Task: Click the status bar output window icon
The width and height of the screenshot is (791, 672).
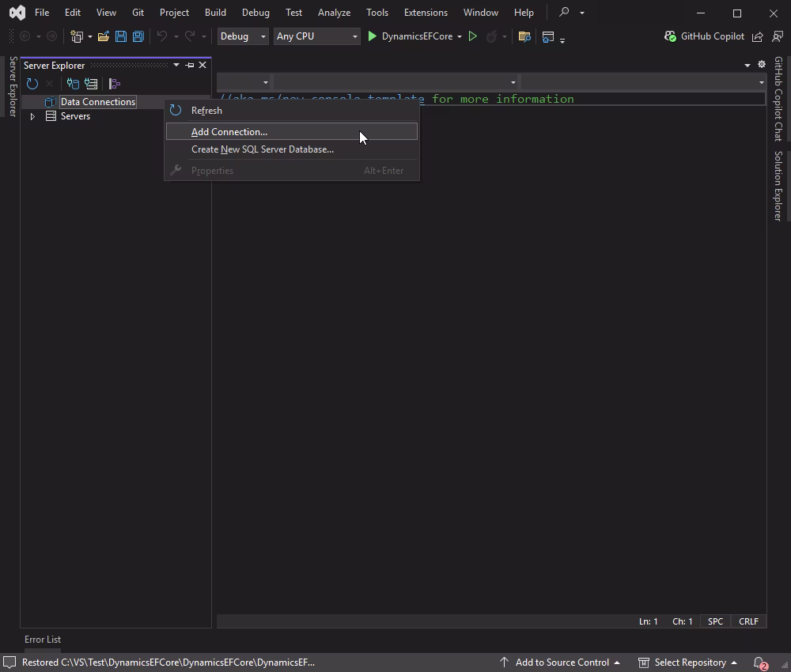Action: click(9, 663)
